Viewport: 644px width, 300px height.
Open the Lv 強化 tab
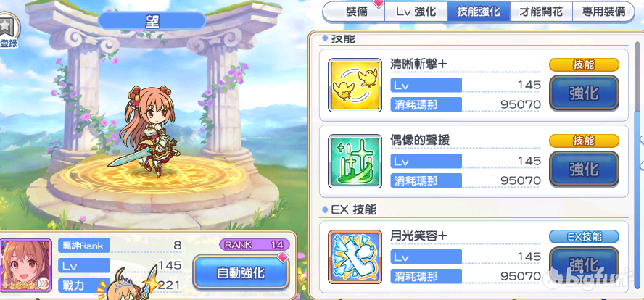(416, 12)
